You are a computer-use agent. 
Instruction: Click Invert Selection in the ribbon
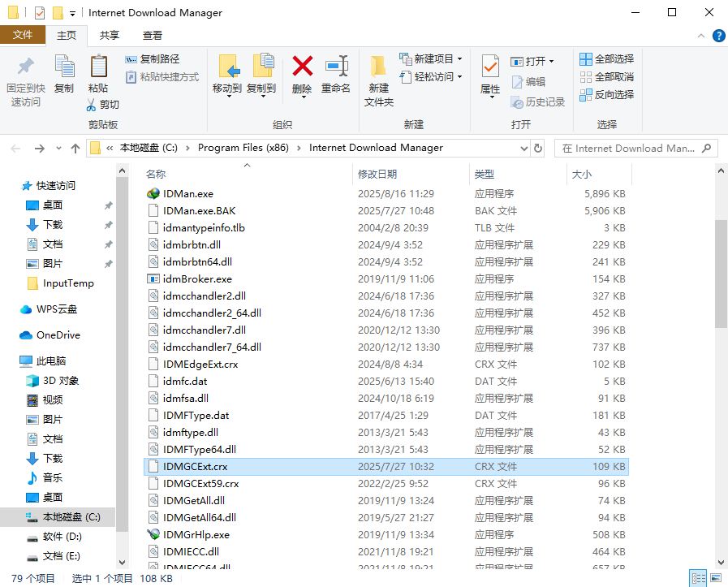(x=607, y=95)
